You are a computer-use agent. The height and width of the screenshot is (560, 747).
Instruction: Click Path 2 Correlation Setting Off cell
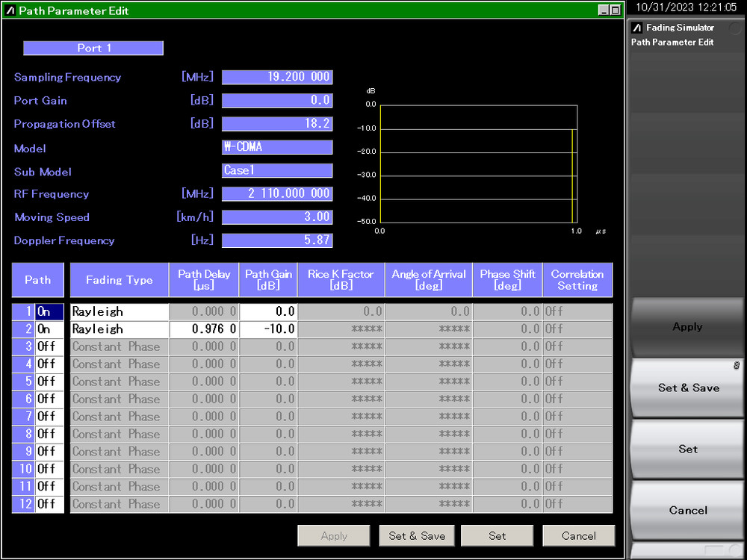(x=577, y=329)
